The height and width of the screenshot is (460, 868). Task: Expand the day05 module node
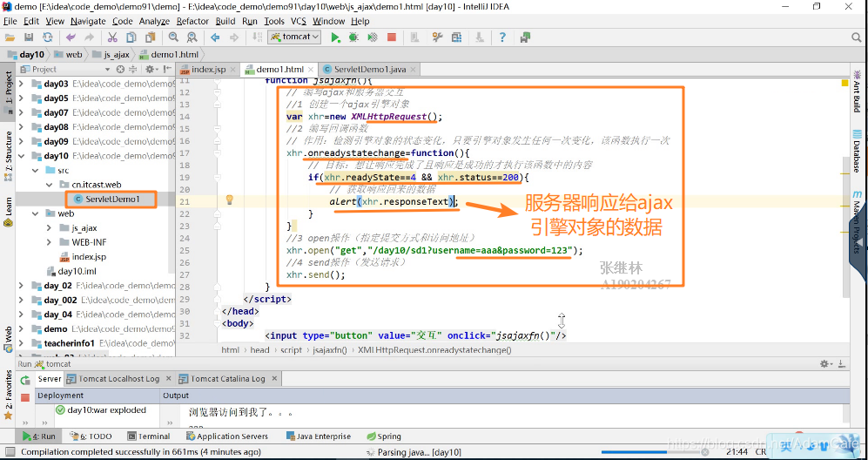pos(21,98)
